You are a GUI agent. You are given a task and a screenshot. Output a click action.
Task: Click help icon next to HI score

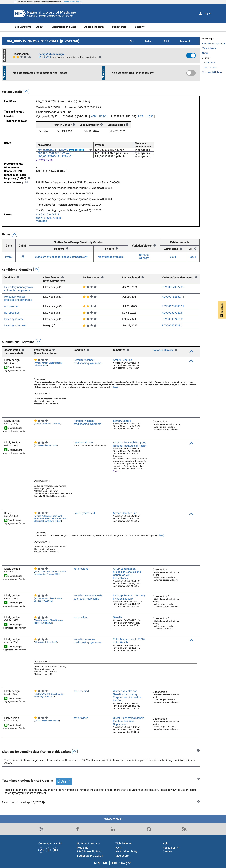(x=67, y=249)
